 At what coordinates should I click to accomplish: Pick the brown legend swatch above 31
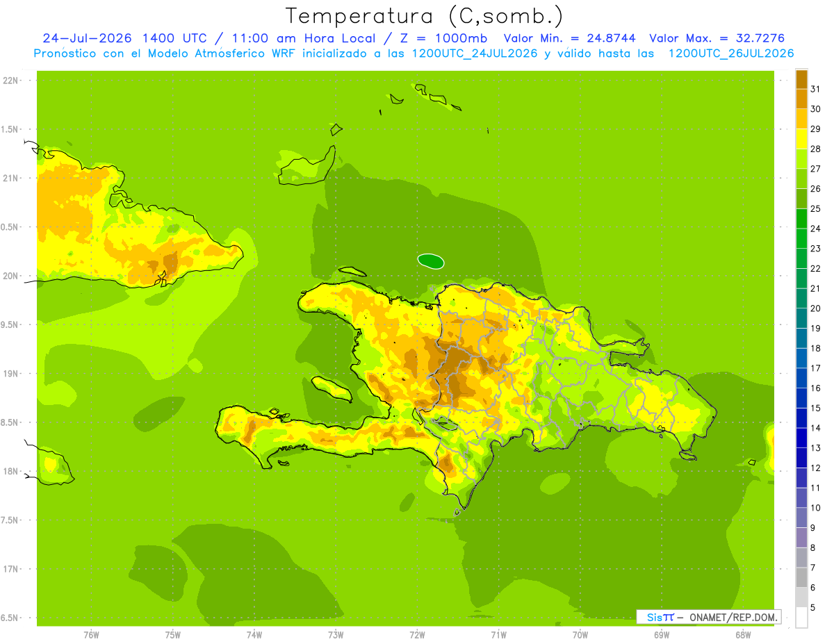pyautogui.click(x=801, y=79)
